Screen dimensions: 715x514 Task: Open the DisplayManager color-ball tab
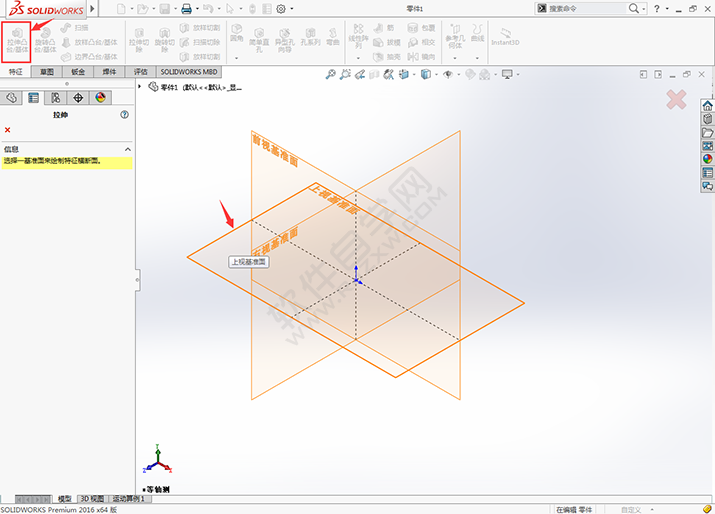[100, 98]
